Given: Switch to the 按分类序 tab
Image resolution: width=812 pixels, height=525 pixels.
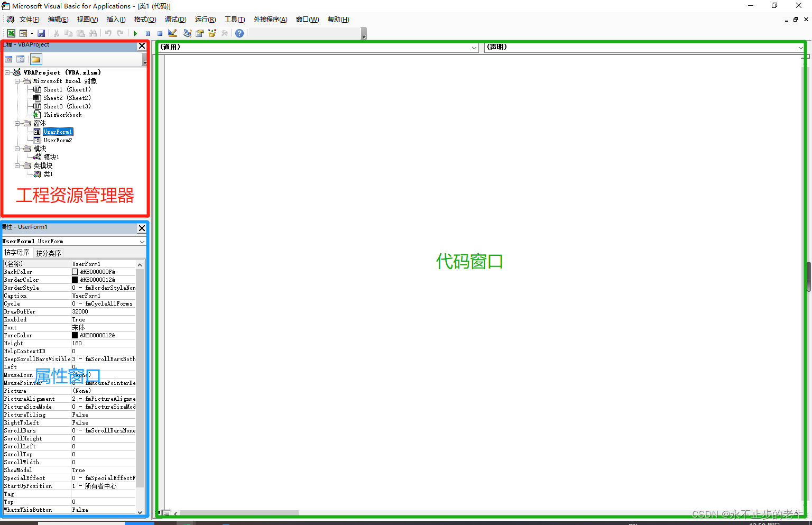Looking at the screenshot, I should (x=49, y=253).
